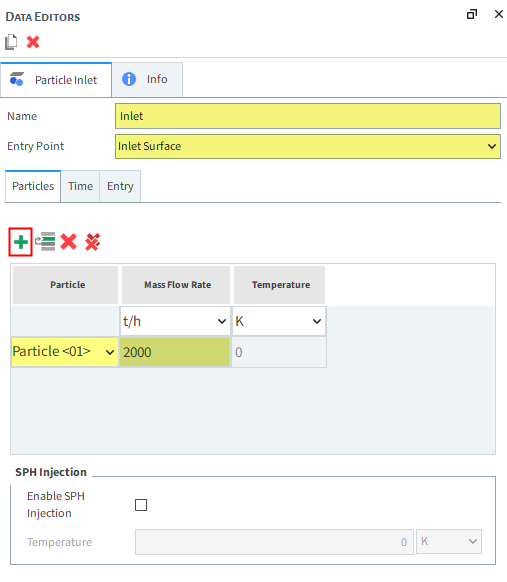
Task: Click the duplicate entity copy icon
Action: pos(11,42)
